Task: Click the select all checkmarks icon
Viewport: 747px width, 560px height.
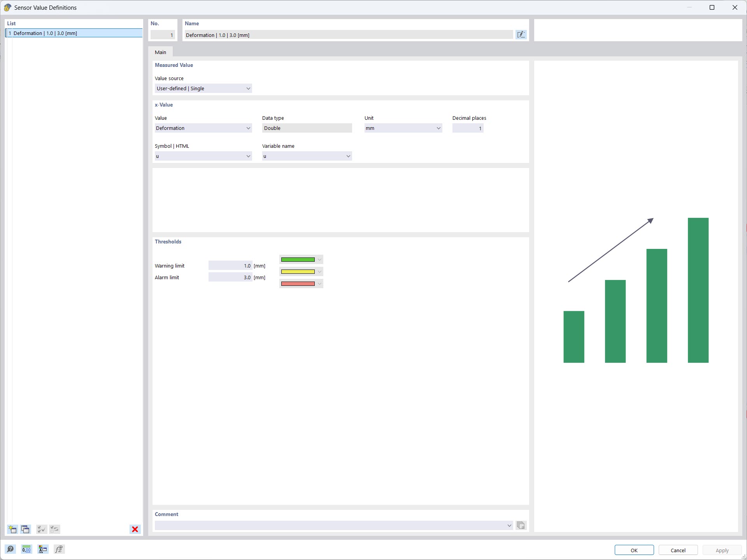Action: (41, 529)
